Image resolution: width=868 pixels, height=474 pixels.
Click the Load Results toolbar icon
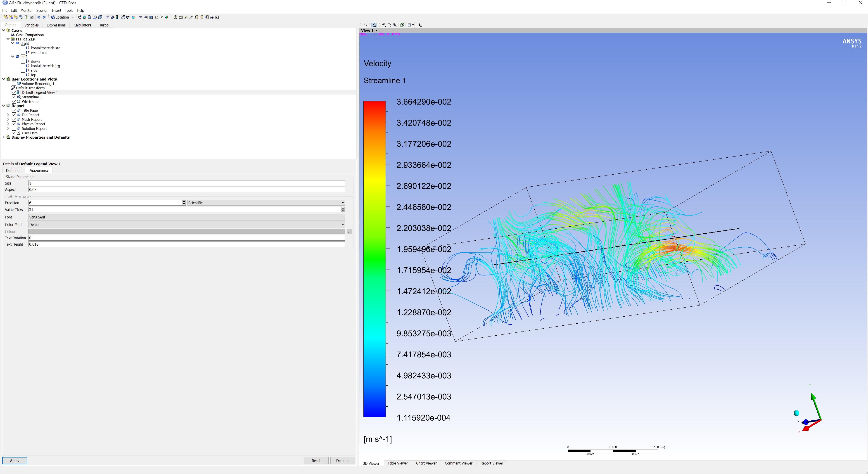[6, 17]
